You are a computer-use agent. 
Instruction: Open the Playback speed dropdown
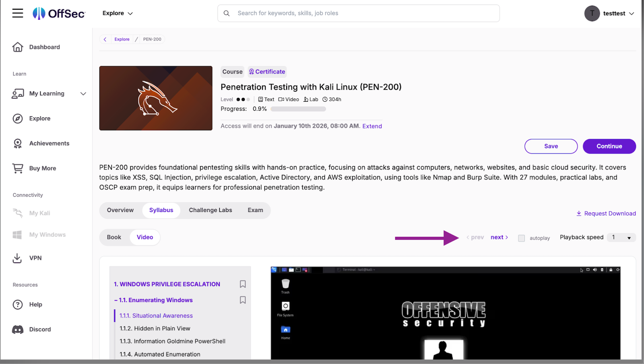622,237
